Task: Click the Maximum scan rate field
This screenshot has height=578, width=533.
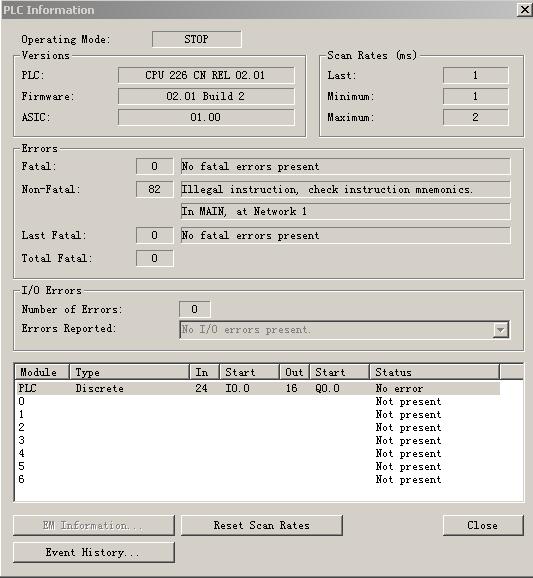Action: click(475, 117)
